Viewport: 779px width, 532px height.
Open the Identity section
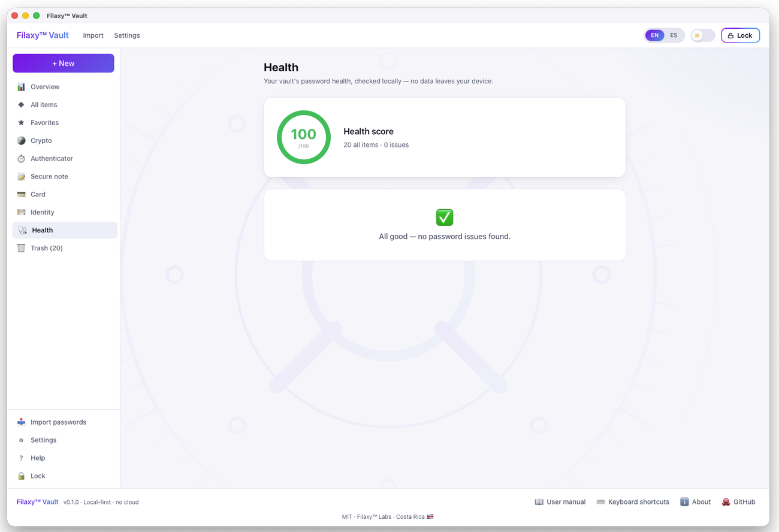click(x=65, y=213)
